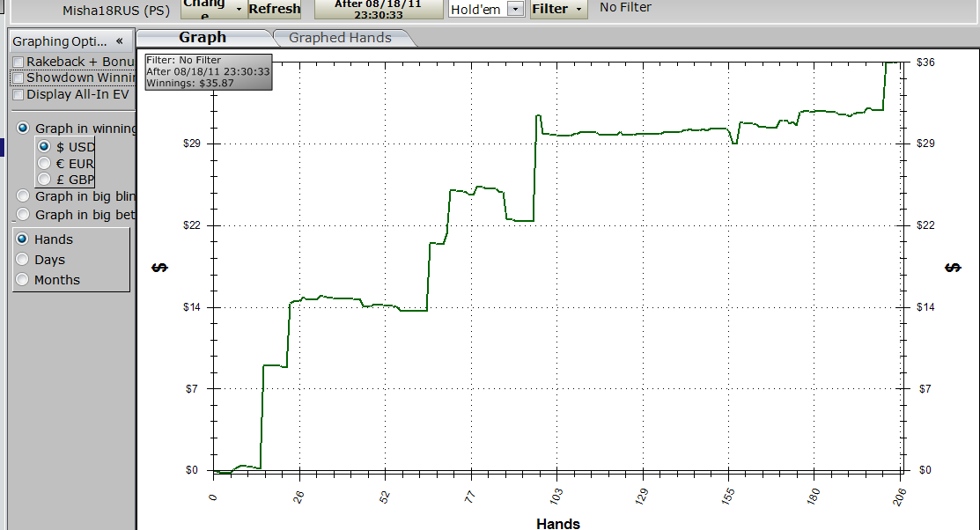Check the Display All-In EV option
Screen dimensions: 980x530
tap(18, 94)
